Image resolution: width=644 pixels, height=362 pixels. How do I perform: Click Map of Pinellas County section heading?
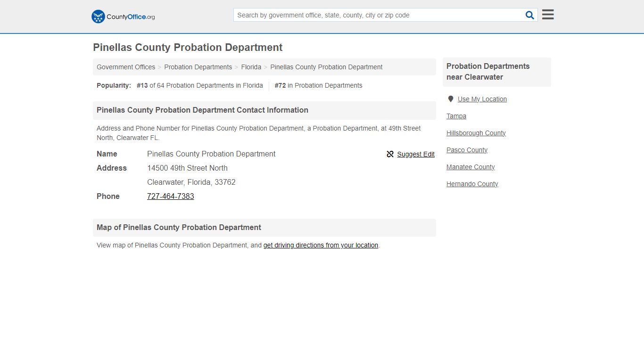click(179, 227)
